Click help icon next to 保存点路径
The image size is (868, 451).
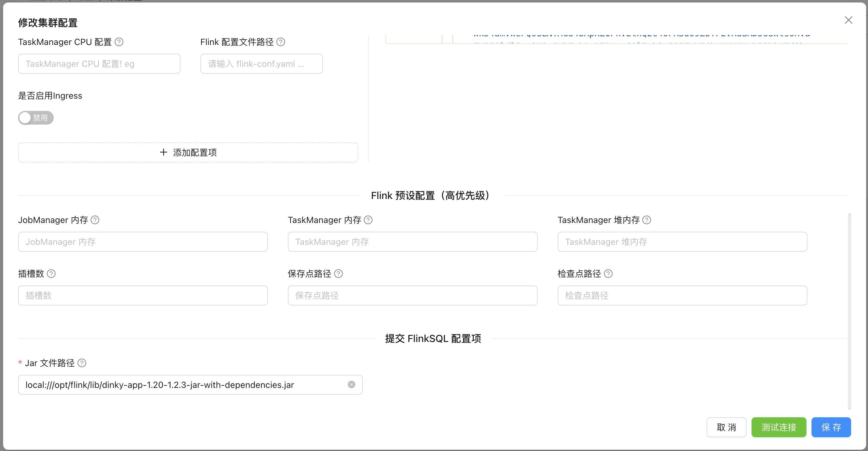[339, 274]
